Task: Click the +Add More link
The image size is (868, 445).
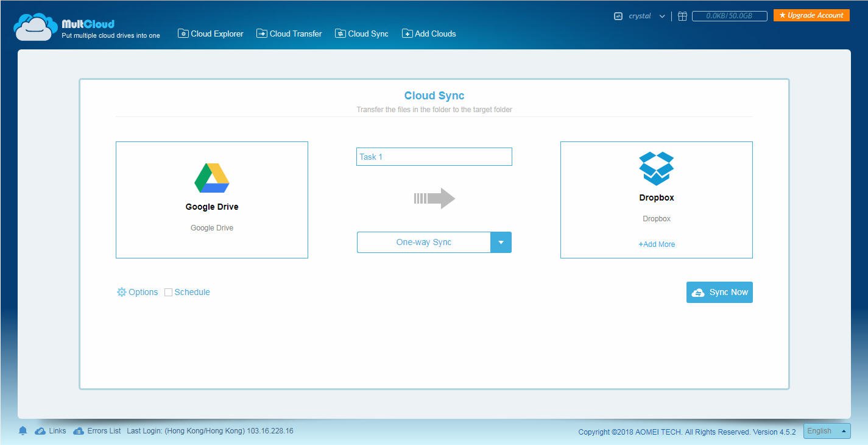Action: 656,244
